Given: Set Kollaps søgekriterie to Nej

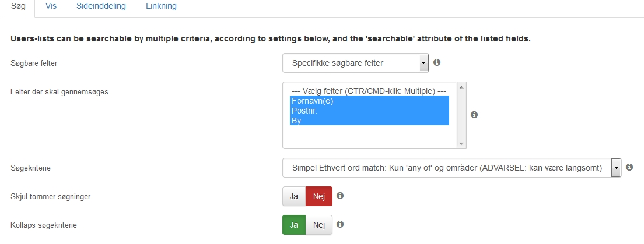Looking at the screenshot, I should 318,225.
